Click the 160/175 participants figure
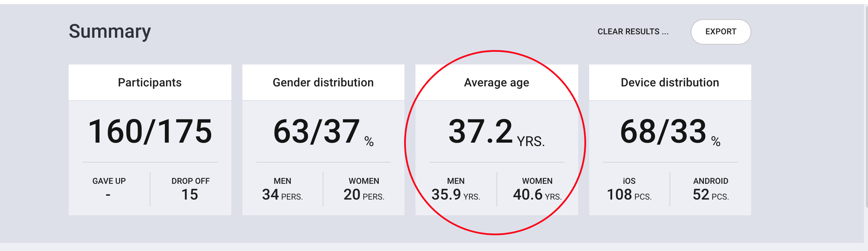The image size is (868, 251). [150, 131]
